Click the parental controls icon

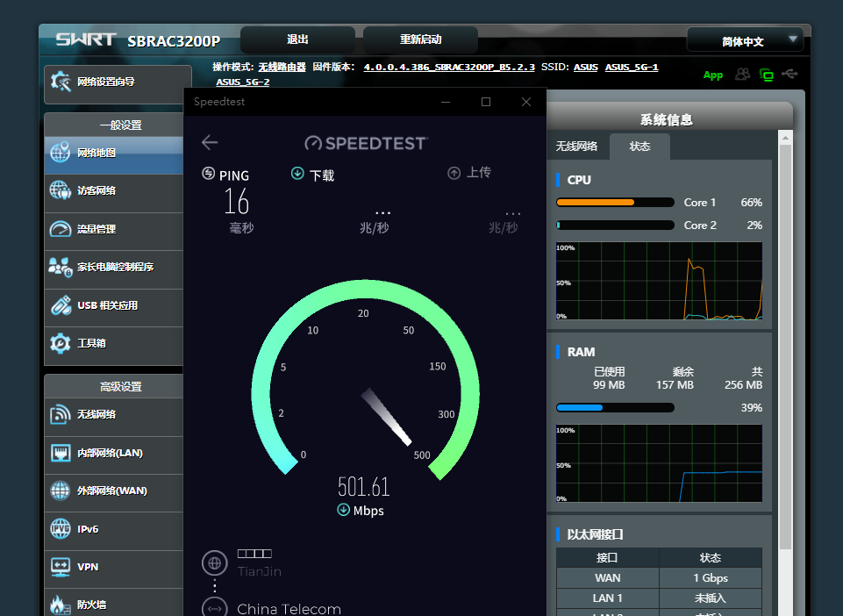(x=61, y=267)
